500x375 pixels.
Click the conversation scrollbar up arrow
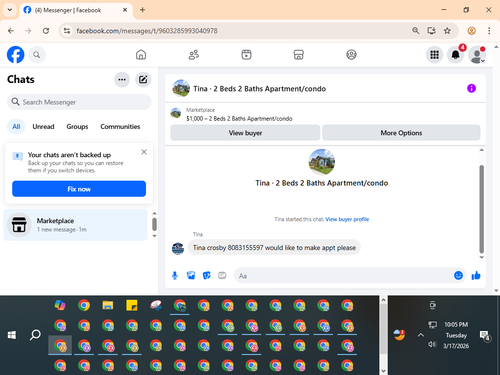pyautogui.click(x=482, y=150)
